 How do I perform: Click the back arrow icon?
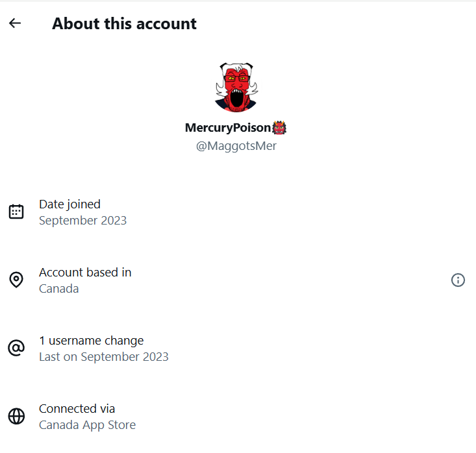click(x=15, y=23)
